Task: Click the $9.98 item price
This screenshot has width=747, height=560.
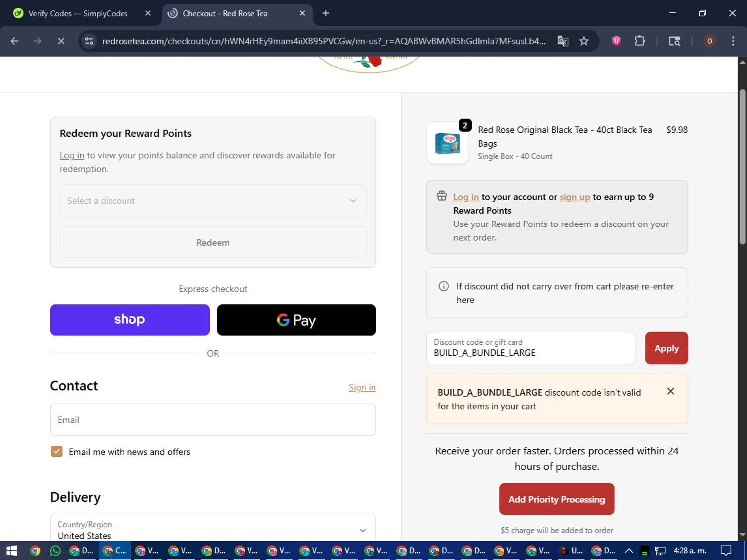Action: click(x=677, y=130)
